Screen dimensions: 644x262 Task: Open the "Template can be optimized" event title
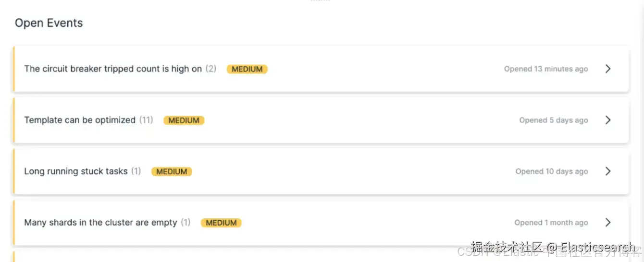(80, 120)
